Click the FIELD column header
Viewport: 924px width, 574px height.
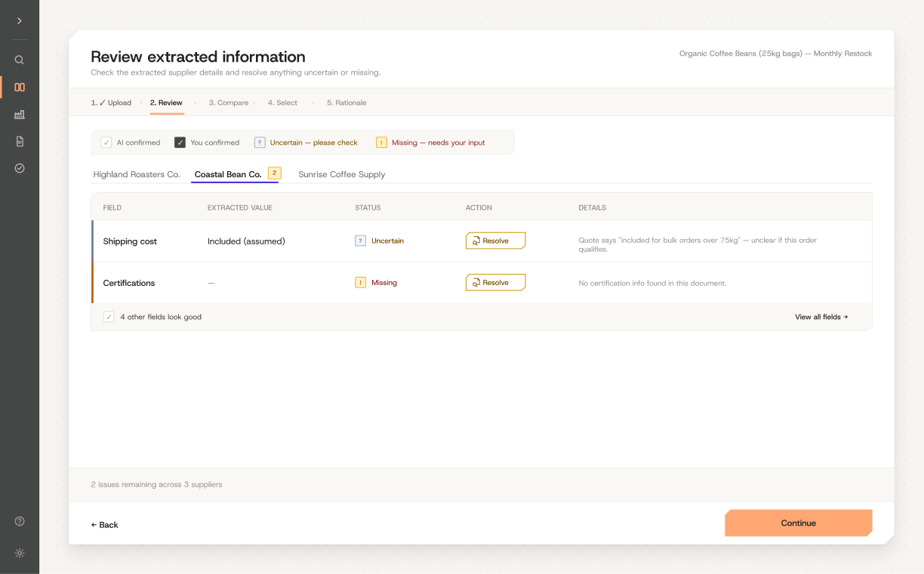112,207
